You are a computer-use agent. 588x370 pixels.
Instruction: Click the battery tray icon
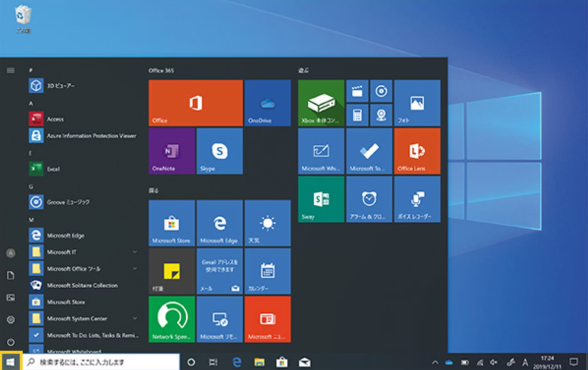point(465,363)
